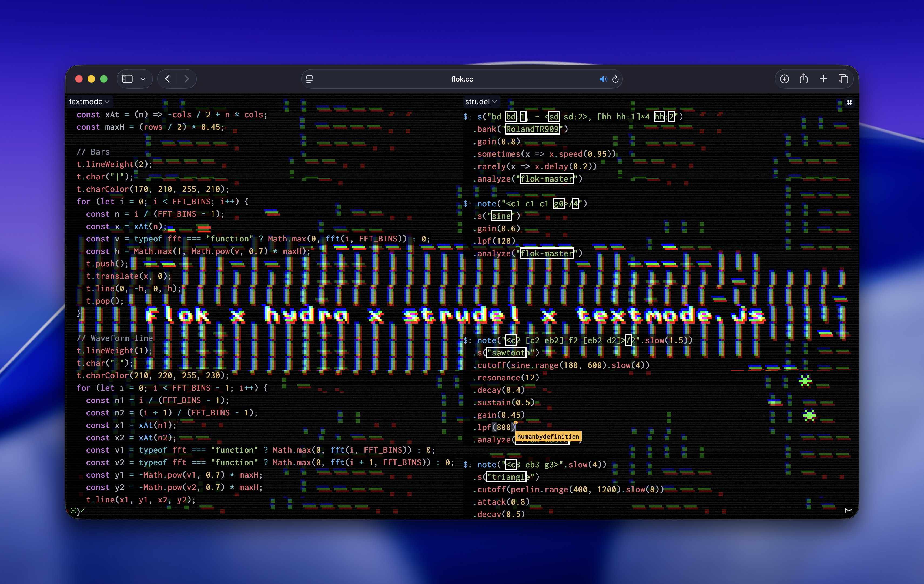The image size is (924, 584).
Task: Open the command palette via the ⌘ icon
Action: click(849, 102)
